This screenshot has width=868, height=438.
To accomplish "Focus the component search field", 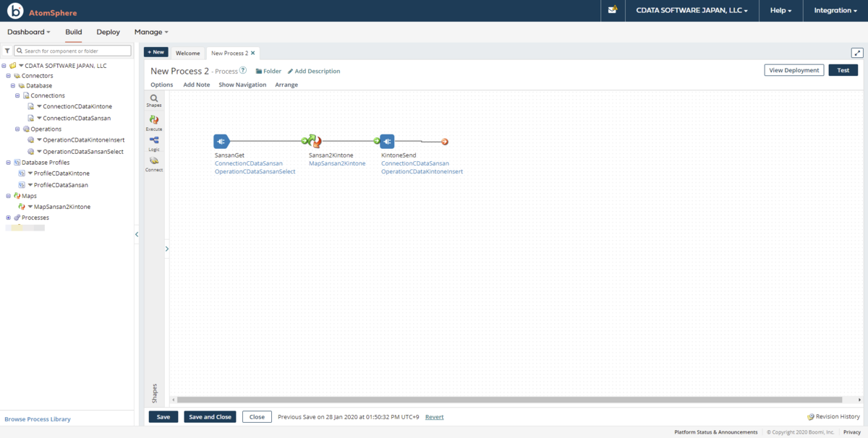I will (x=73, y=51).
